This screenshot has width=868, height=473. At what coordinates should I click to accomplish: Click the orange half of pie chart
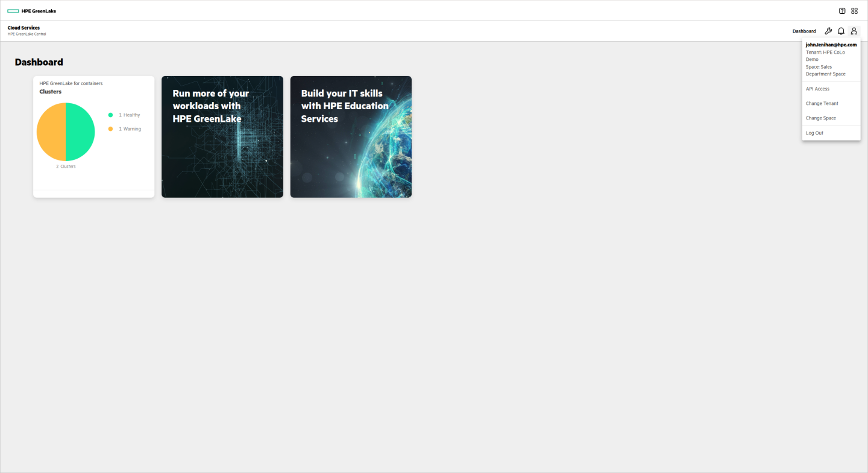click(x=51, y=132)
